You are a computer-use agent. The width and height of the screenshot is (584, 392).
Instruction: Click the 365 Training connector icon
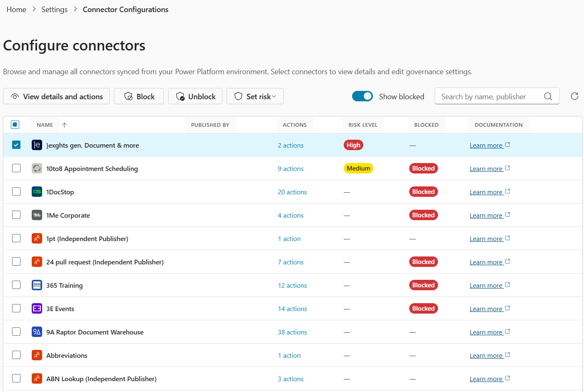37,285
